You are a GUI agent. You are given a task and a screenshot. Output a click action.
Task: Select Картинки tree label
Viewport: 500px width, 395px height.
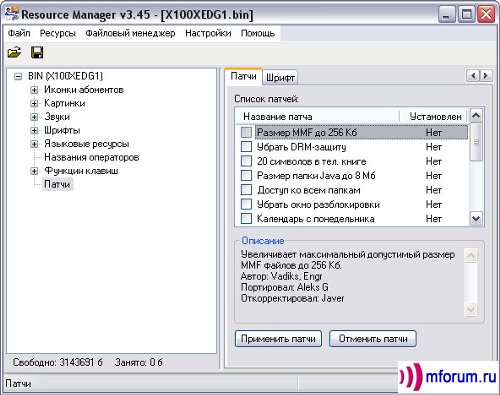coord(65,103)
